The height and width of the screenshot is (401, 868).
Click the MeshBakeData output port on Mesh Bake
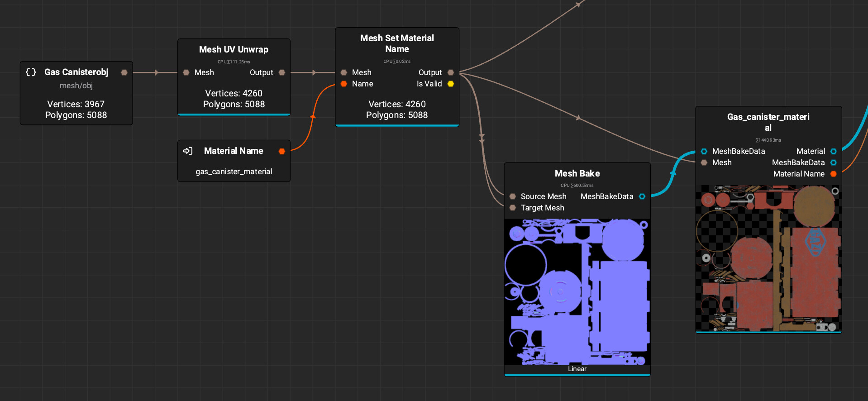(642, 196)
